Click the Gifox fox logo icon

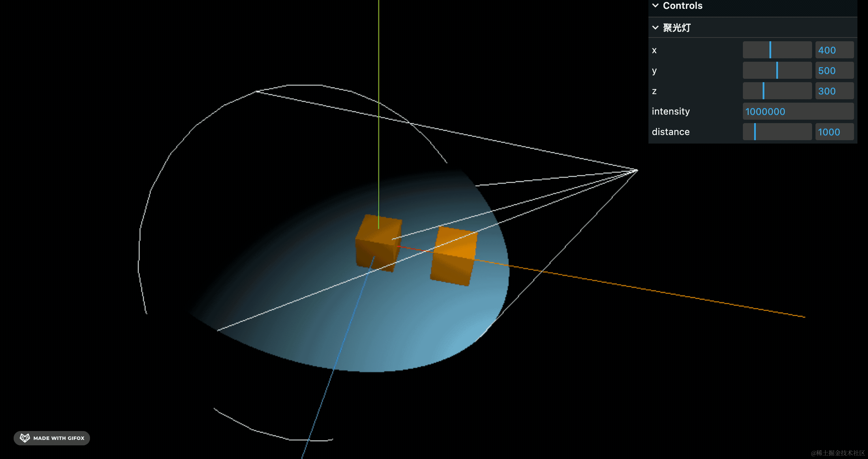click(x=25, y=438)
